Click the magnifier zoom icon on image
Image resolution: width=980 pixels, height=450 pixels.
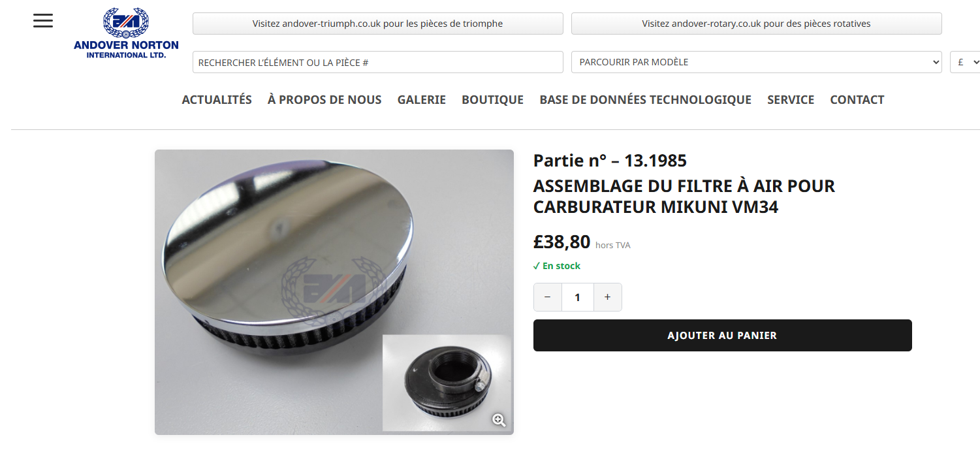499,420
